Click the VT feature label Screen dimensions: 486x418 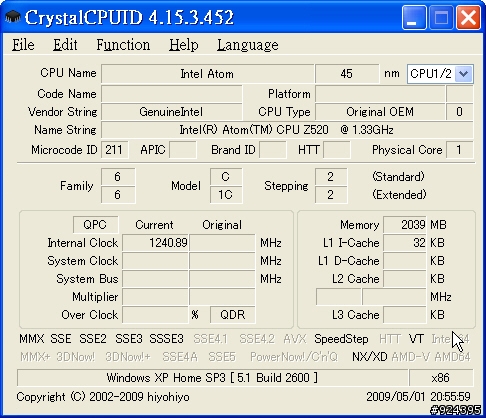(416, 339)
